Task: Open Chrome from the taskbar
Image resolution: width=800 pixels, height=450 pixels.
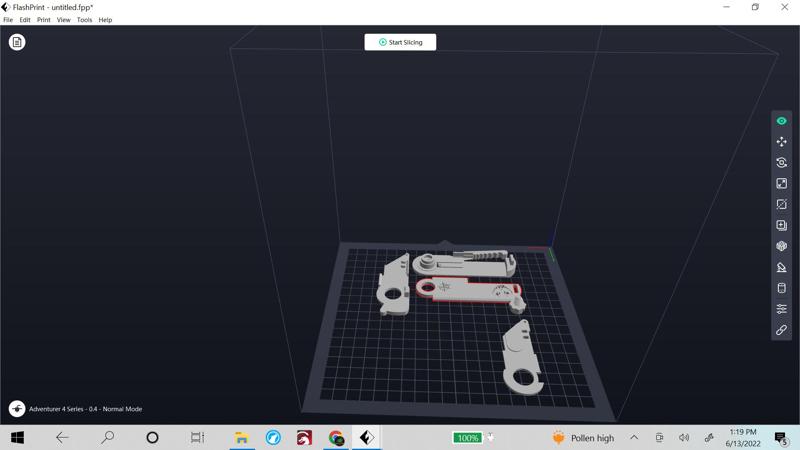Action: pos(336,438)
